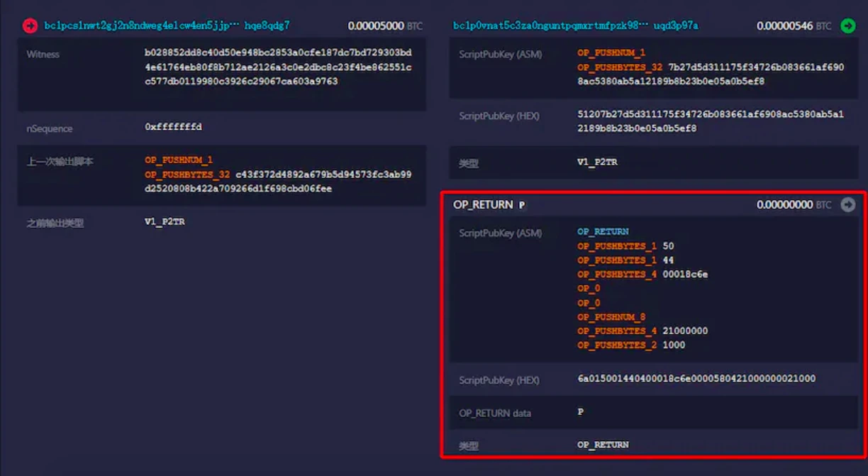This screenshot has height=476, width=868.
Task: Click the OP_PUSHBYTES_1 50 line
Action: pyautogui.click(x=625, y=246)
